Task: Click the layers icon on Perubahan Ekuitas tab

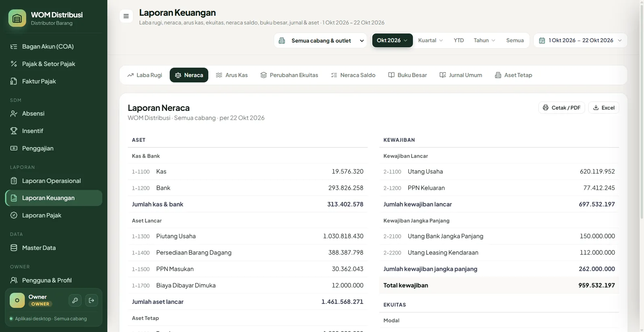Action: click(264, 75)
